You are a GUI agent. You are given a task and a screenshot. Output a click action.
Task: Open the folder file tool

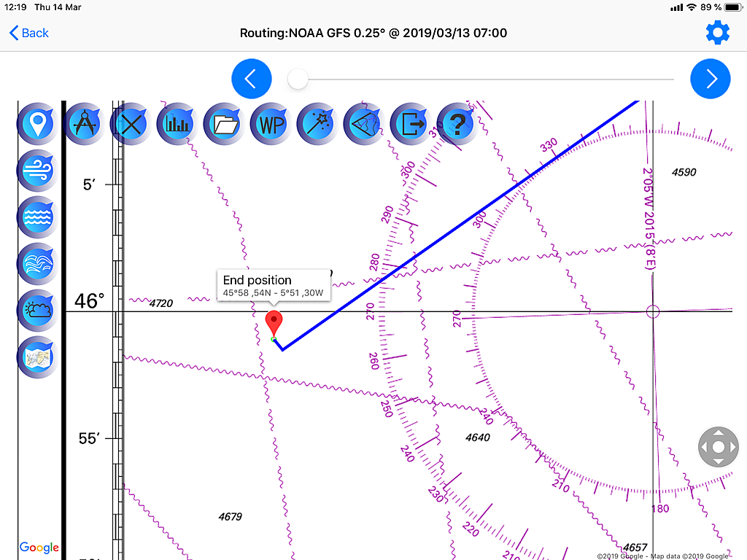point(225,124)
